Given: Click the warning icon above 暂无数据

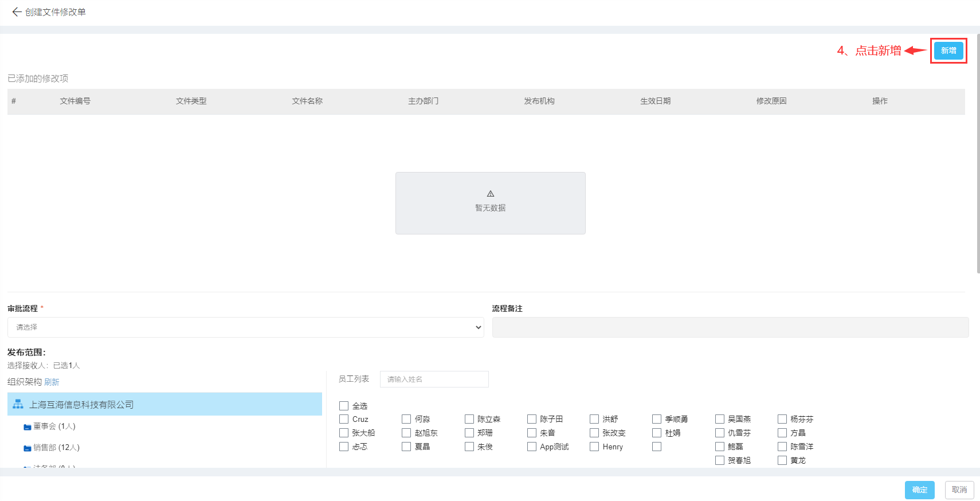Looking at the screenshot, I should (x=491, y=194).
